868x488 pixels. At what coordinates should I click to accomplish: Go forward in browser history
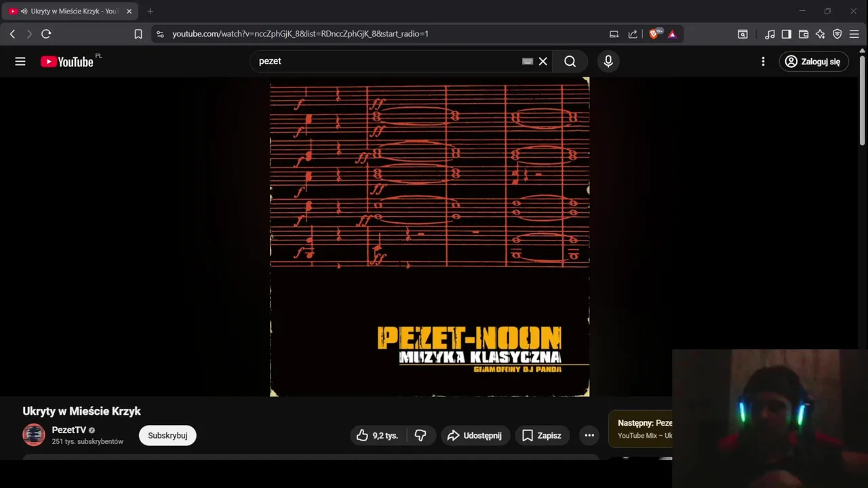click(29, 34)
